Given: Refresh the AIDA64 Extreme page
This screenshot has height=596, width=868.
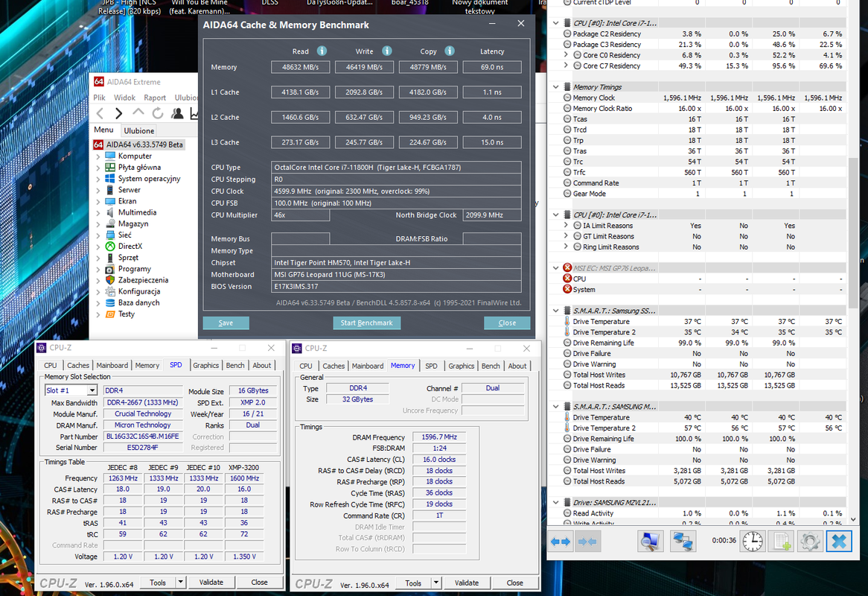Looking at the screenshot, I should coord(158,113).
